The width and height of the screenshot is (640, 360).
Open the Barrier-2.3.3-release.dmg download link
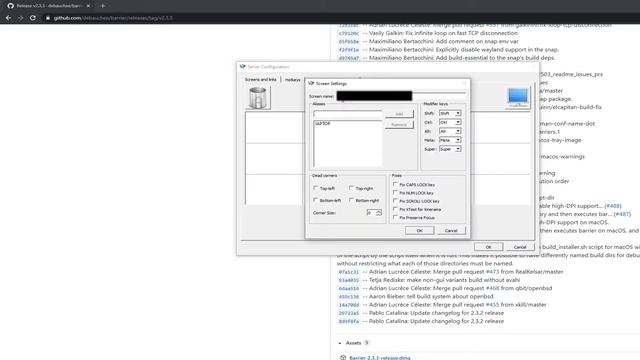[x=380, y=358]
